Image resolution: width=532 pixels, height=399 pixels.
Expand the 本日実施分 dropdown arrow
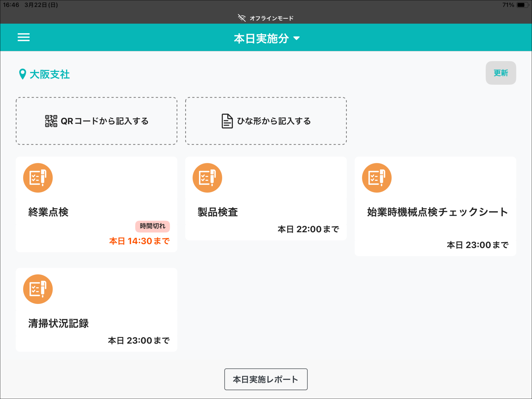(x=296, y=38)
